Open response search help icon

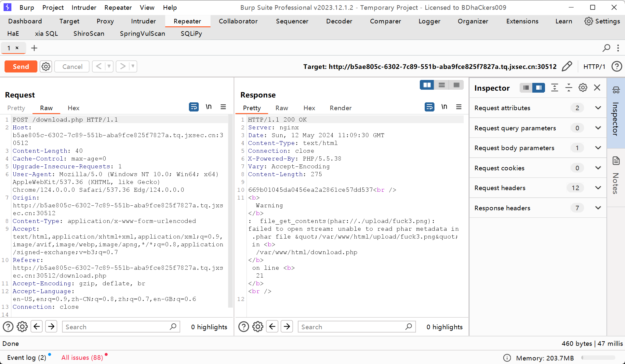click(x=244, y=327)
